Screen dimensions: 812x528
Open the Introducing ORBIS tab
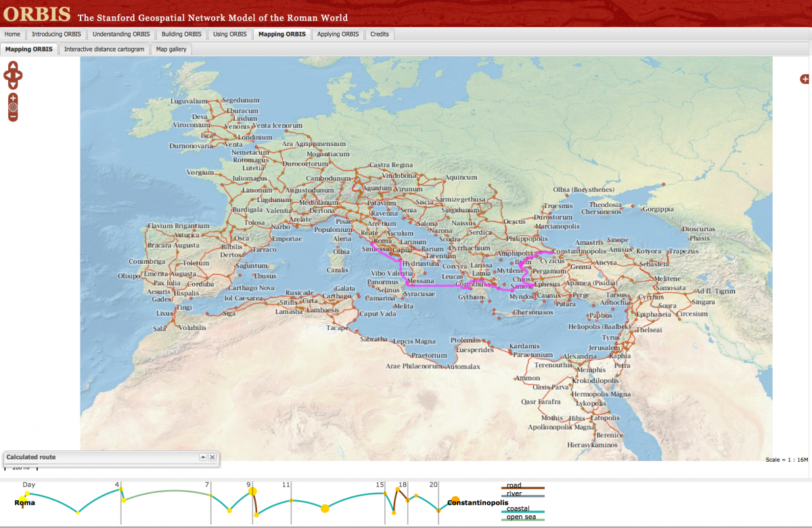(x=56, y=34)
